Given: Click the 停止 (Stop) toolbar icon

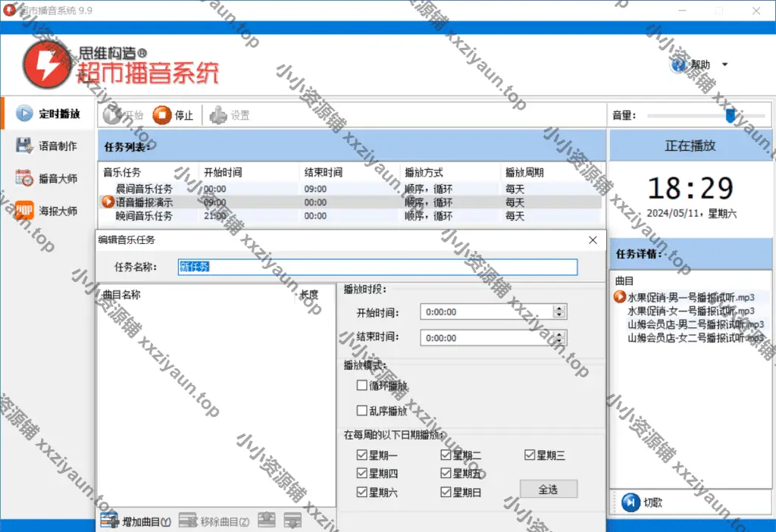Looking at the screenshot, I should point(162,115).
